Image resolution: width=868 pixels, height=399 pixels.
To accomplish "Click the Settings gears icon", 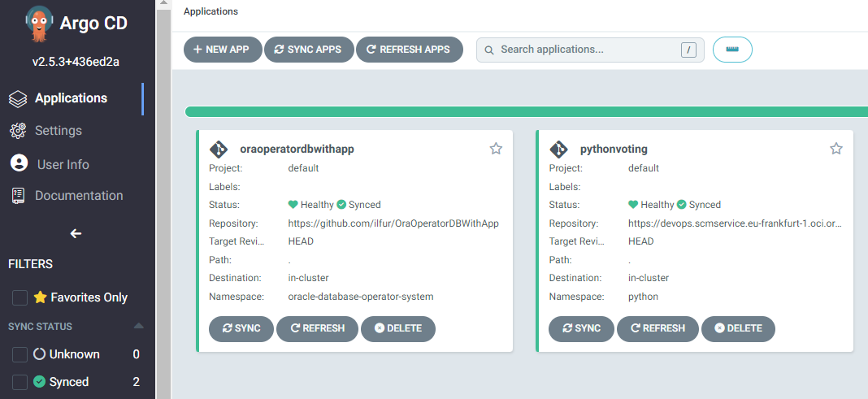I will click(x=18, y=131).
